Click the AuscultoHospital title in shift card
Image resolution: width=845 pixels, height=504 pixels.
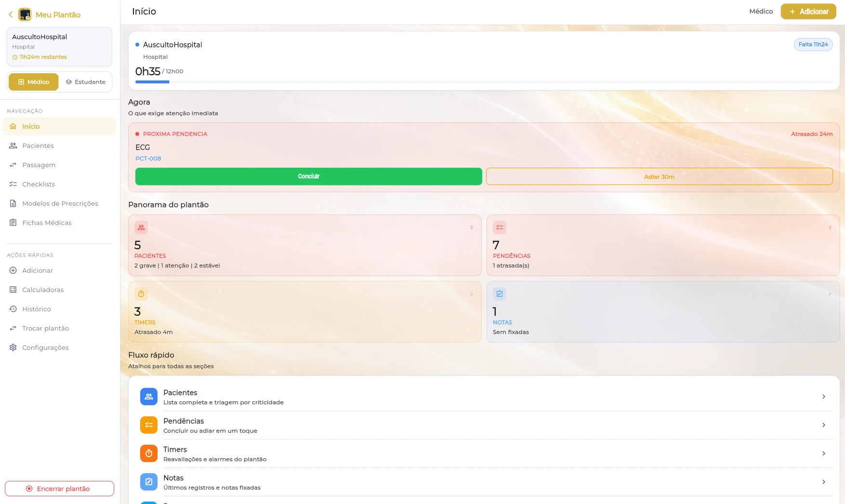coord(172,45)
